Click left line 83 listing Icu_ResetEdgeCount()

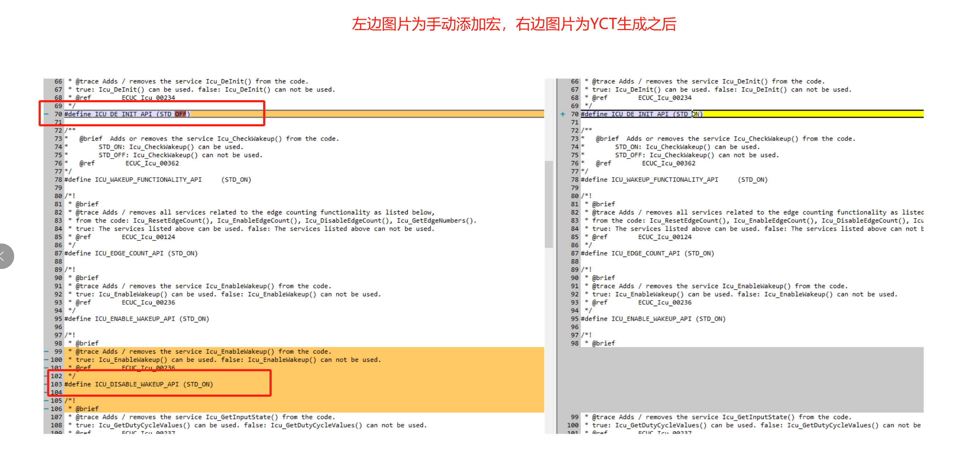(272, 220)
